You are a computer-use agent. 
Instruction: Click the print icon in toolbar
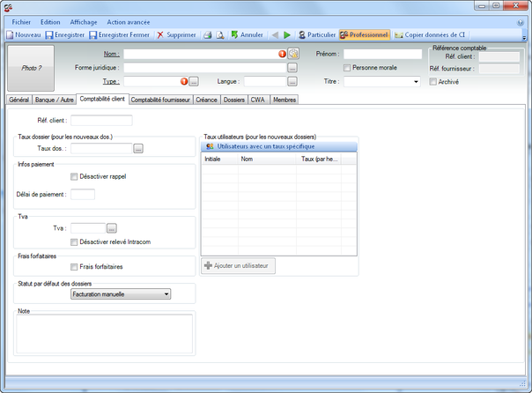[207, 35]
